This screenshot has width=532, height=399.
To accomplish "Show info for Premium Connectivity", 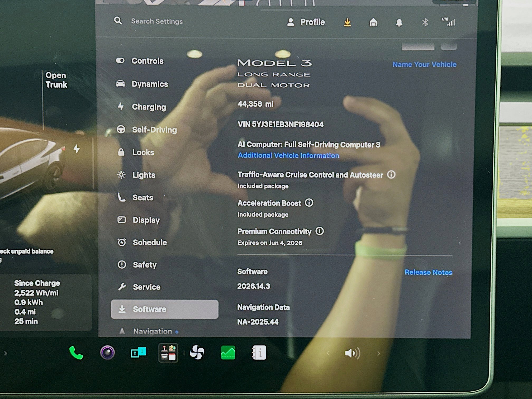I will (x=320, y=231).
